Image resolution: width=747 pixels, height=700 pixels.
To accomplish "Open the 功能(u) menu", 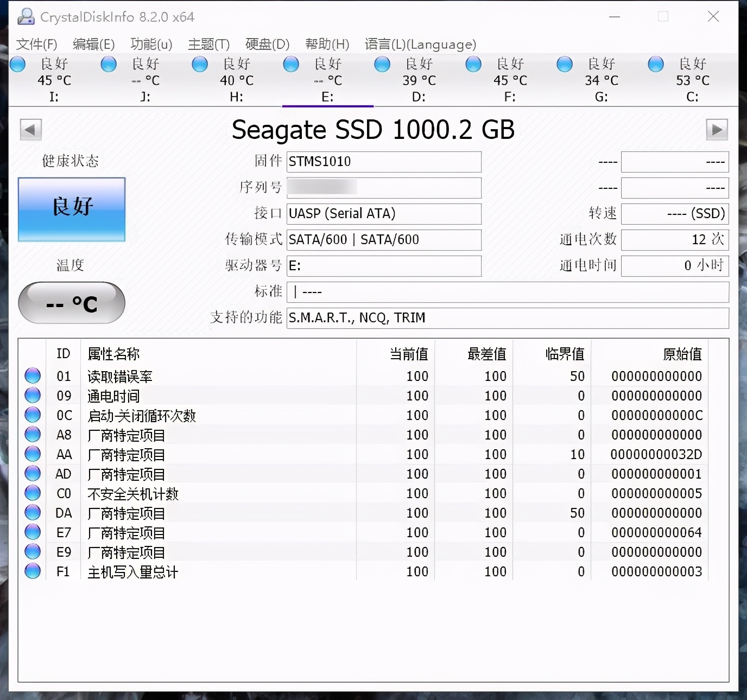I will (151, 44).
